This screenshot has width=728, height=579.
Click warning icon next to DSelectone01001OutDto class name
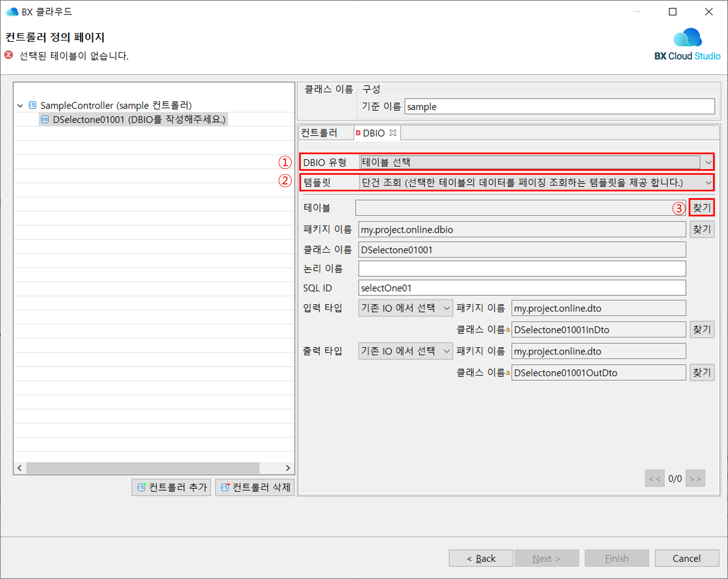tap(508, 373)
